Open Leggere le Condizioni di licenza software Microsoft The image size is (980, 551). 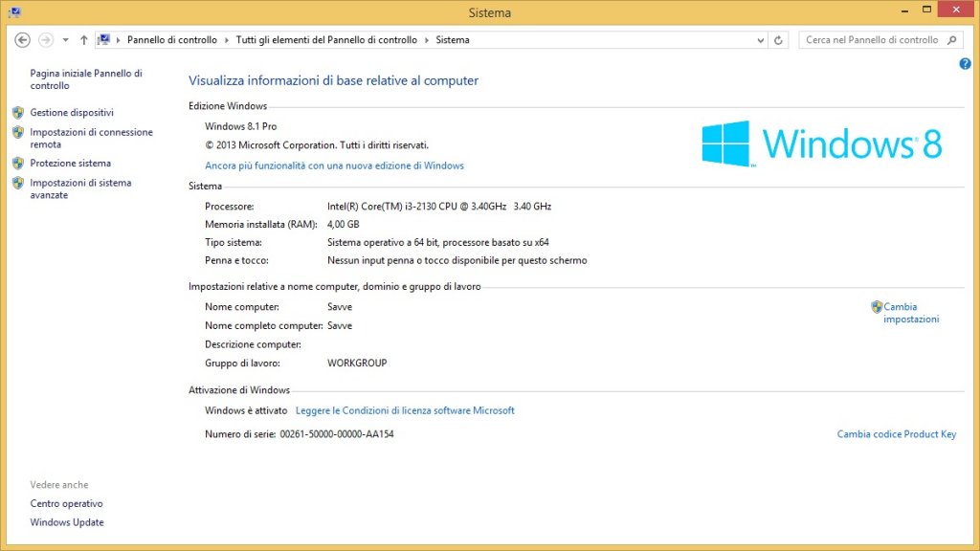tap(405, 410)
